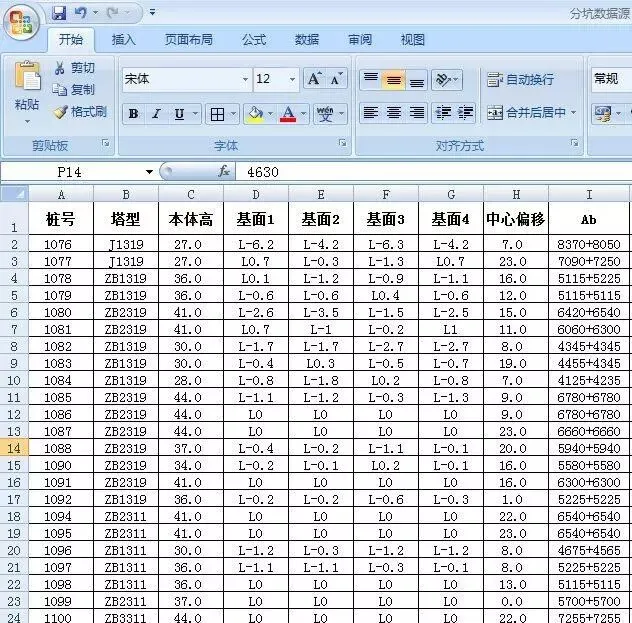This screenshot has width=632, height=623.
Task: Apply yellow fill color bucket
Action: (x=256, y=114)
